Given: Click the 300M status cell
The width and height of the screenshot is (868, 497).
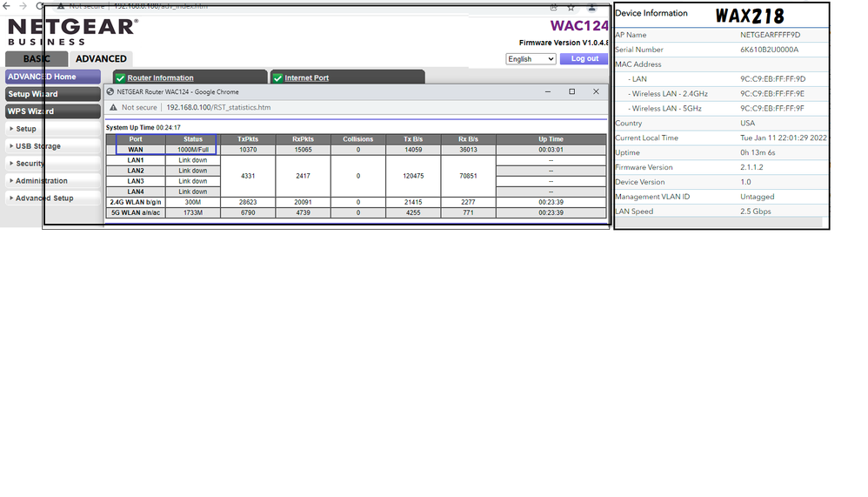Looking at the screenshot, I should click(192, 202).
